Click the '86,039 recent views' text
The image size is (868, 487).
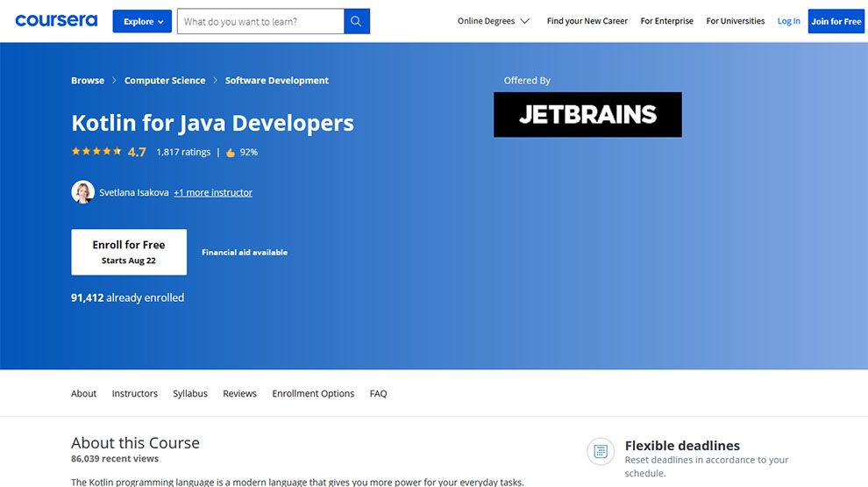(x=115, y=459)
